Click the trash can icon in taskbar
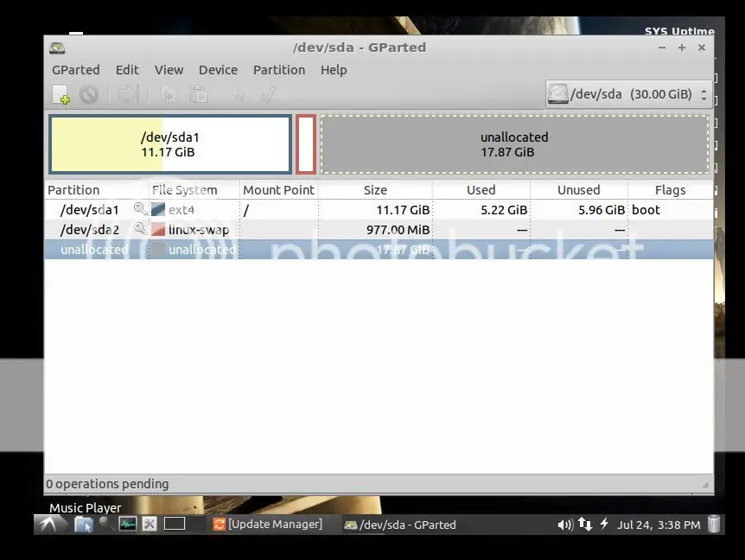 pos(714,524)
